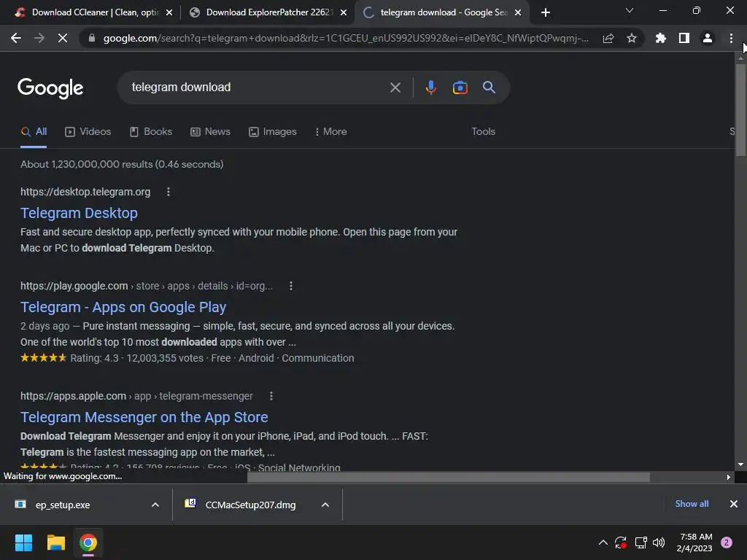This screenshot has height=560, width=747.
Task: Open the Telegram Desktop result
Action: click(79, 214)
